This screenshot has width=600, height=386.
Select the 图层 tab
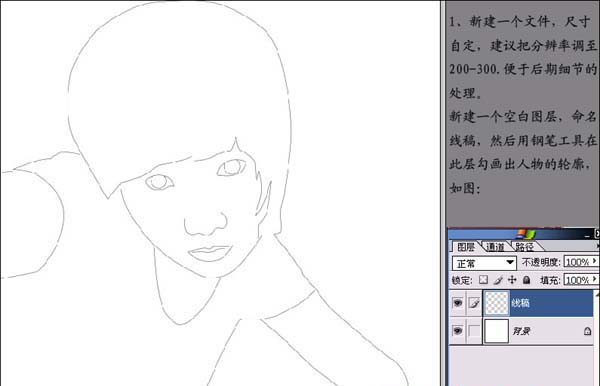tap(466, 247)
